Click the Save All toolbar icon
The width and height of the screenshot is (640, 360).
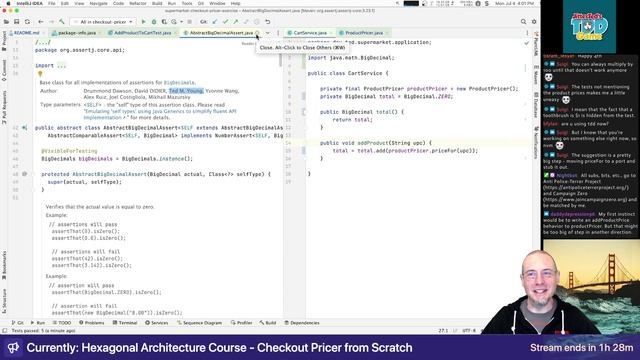17,22
